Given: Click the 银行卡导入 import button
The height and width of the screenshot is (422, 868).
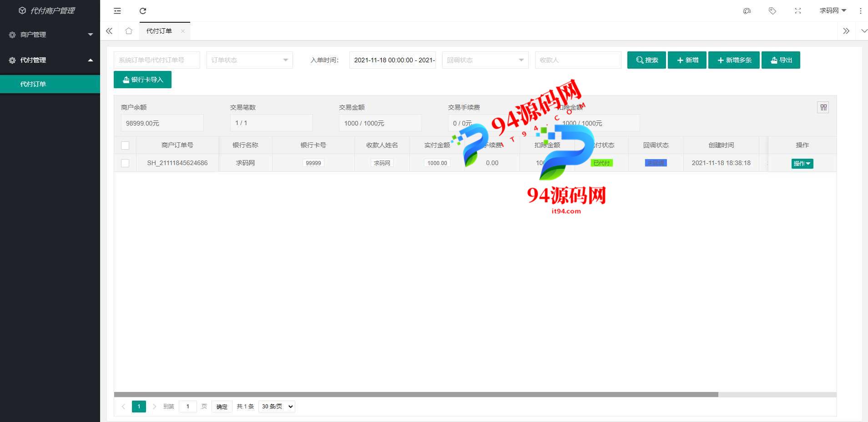Looking at the screenshot, I should point(142,80).
